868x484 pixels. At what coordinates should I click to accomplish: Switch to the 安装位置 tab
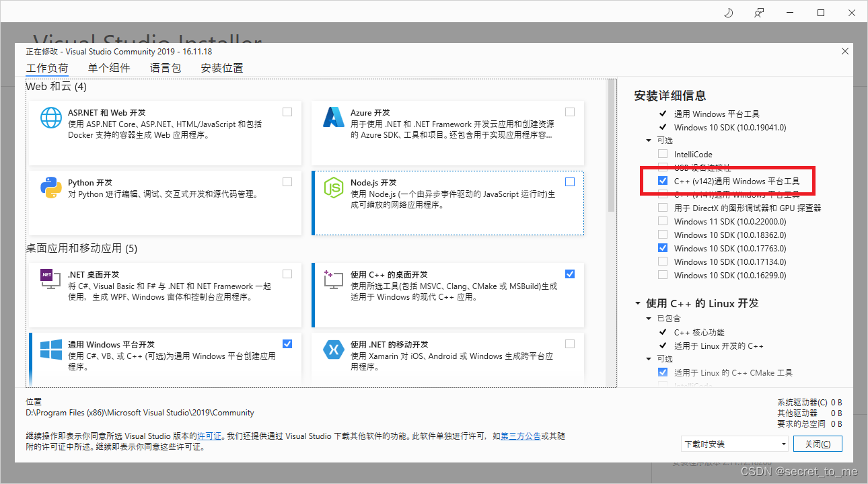[222, 68]
